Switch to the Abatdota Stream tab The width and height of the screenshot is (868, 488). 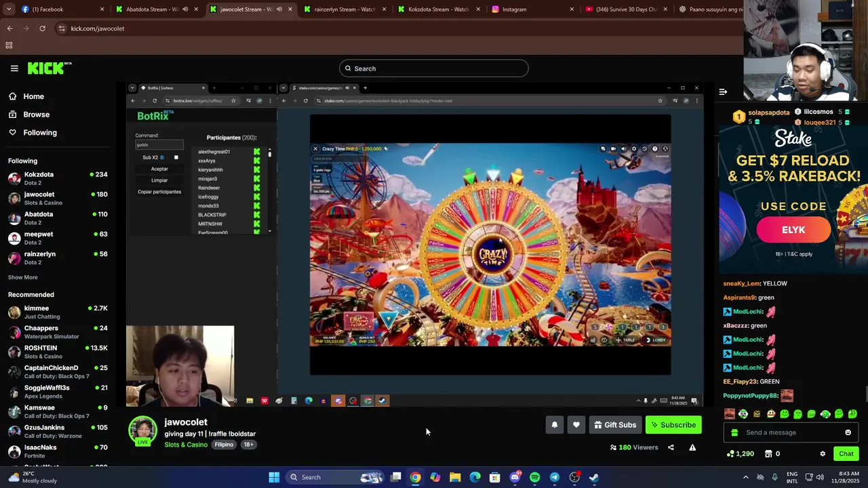[x=155, y=9]
